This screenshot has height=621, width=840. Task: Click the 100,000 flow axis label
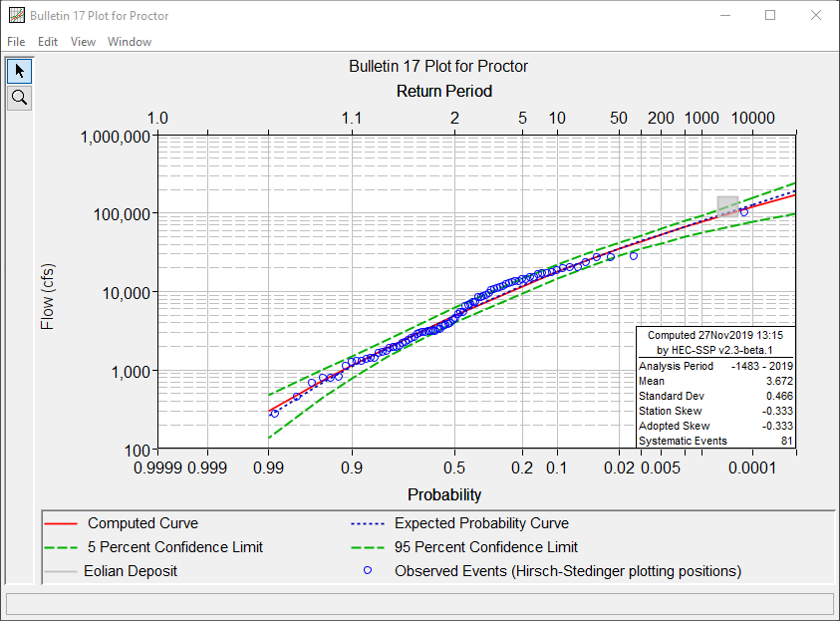(122, 215)
